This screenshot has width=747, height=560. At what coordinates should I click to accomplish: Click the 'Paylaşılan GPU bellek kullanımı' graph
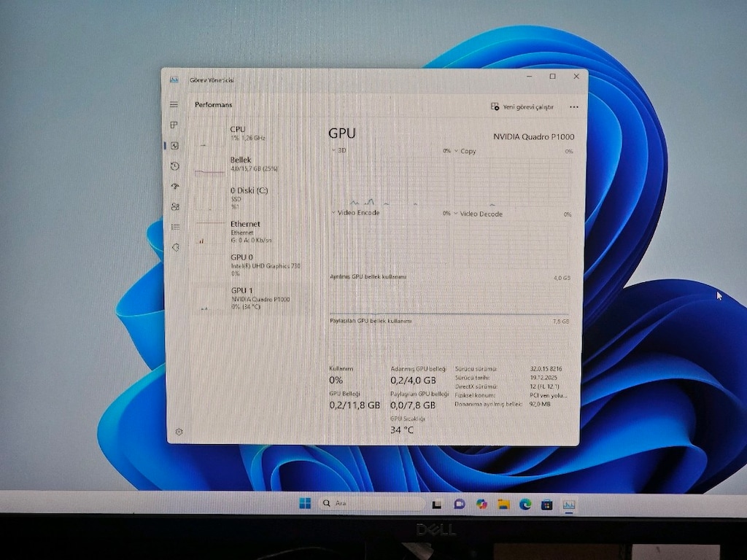point(449,342)
